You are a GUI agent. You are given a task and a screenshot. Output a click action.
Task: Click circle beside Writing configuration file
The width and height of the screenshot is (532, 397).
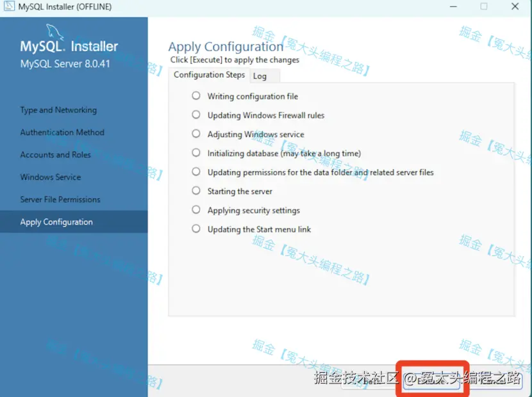[x=196, y=95]
